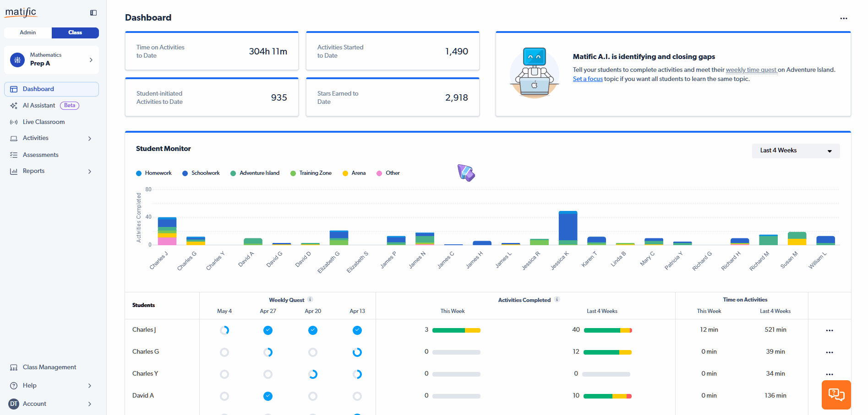
Task: Click the Activities laptop icon
Action: click(x=14, y=138)
